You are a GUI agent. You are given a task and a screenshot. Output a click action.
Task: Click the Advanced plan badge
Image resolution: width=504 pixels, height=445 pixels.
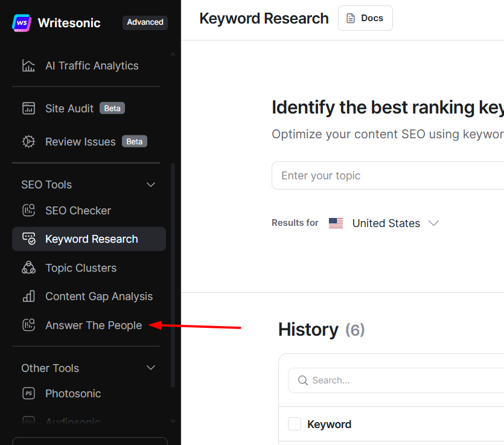tap(145, 22)
